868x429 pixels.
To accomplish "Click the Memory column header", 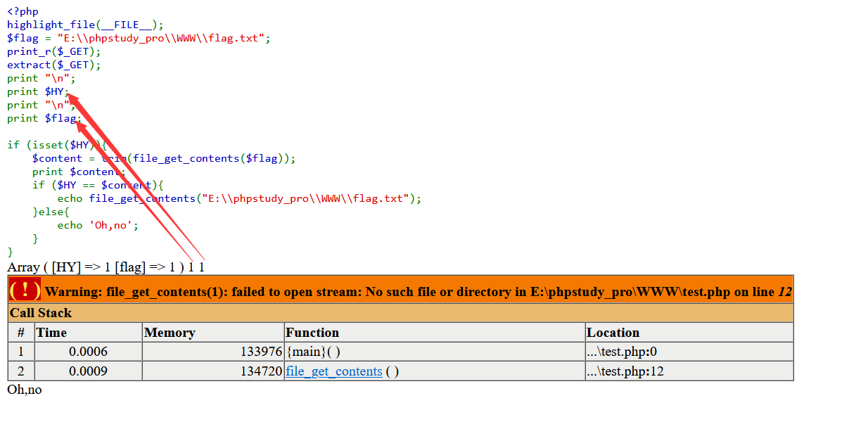I will [170, 333].
